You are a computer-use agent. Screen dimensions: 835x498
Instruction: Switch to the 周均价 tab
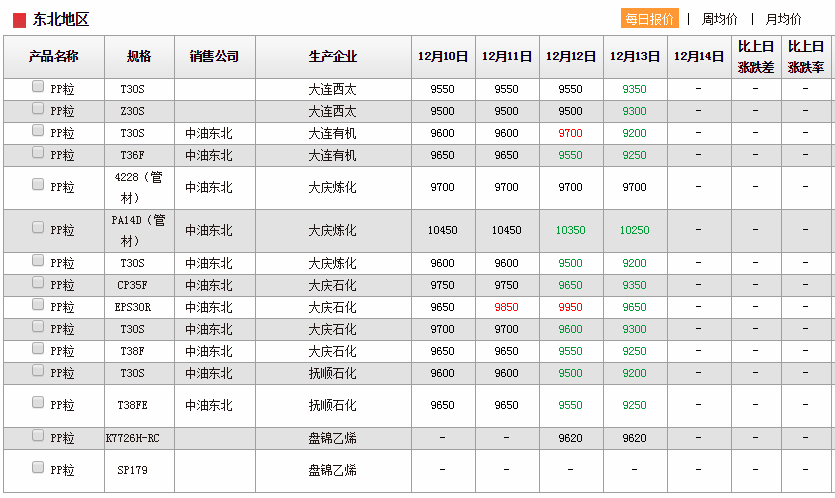tap(719, 19)
